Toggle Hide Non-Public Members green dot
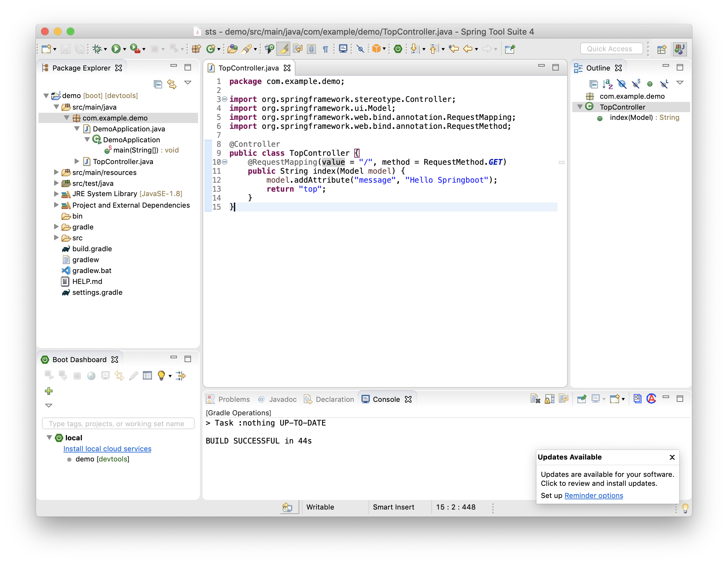Image resolution: width=728 pixels, height=564 pixels. 650,84
